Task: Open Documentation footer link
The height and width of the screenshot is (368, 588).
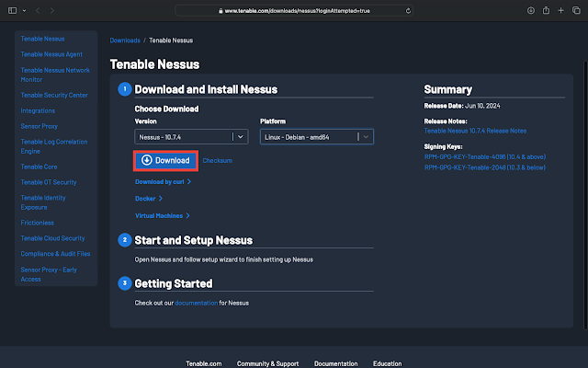Action: (336, 363)
